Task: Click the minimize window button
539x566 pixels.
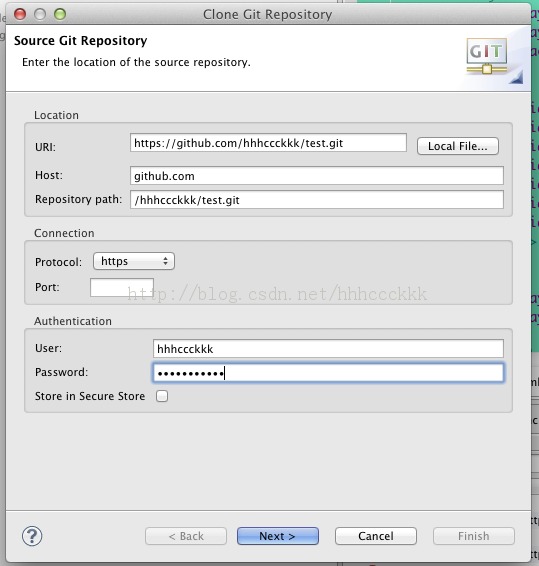Action: (x=40, y=14)
